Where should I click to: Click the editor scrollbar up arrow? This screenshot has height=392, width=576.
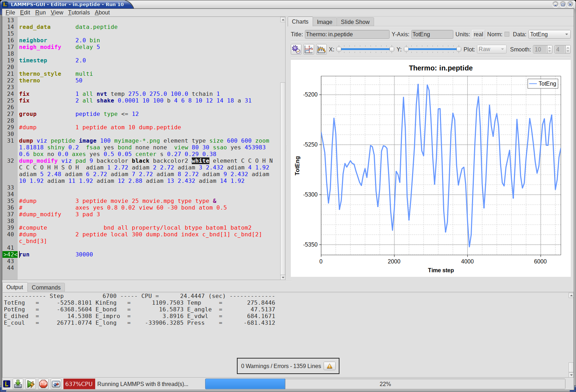283,20
